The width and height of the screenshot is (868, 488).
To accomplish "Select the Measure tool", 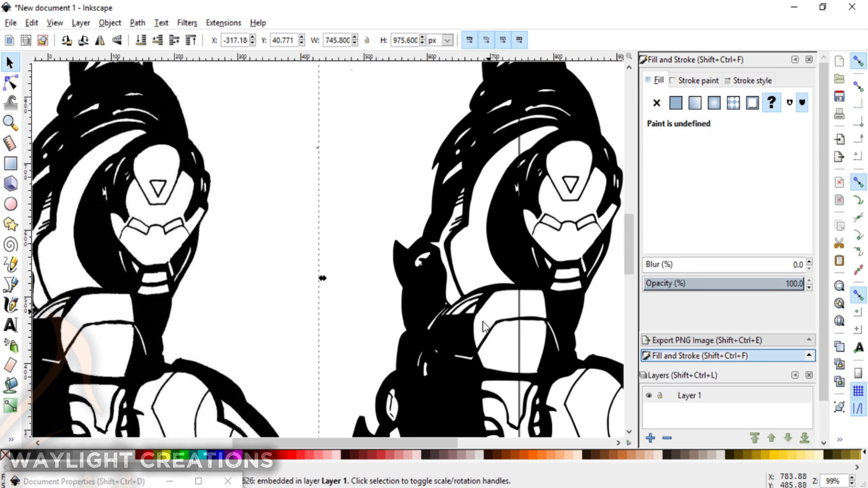I will click(10, 143).
